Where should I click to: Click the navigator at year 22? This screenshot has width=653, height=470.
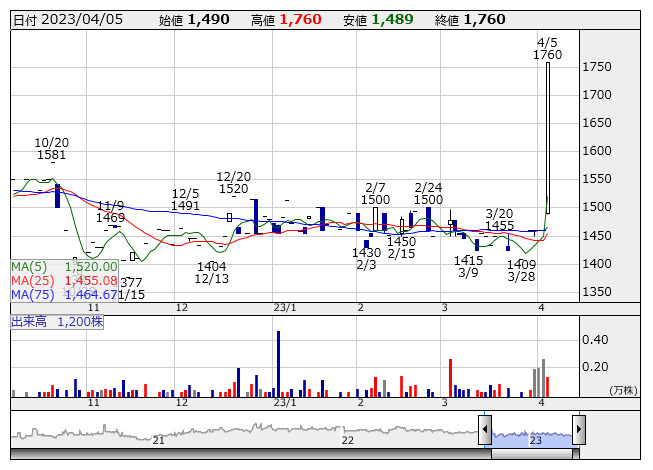[347, 440]
